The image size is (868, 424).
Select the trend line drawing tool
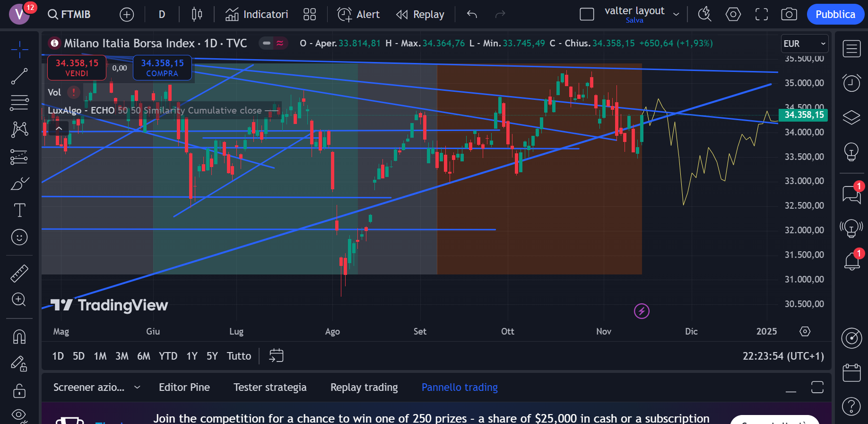[19, 76]
